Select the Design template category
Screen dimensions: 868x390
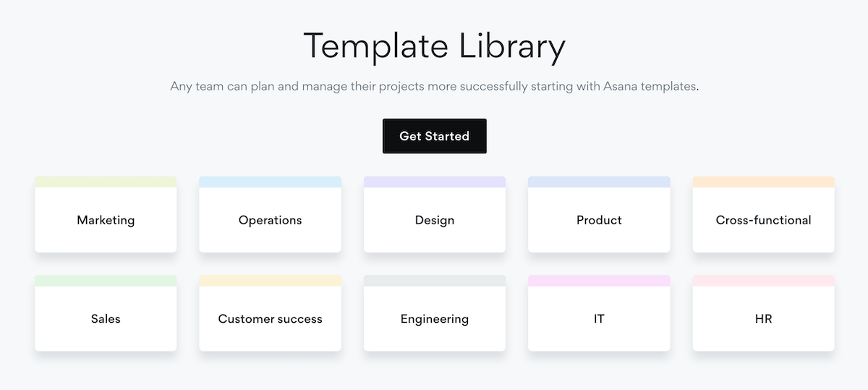coord(435,220)
